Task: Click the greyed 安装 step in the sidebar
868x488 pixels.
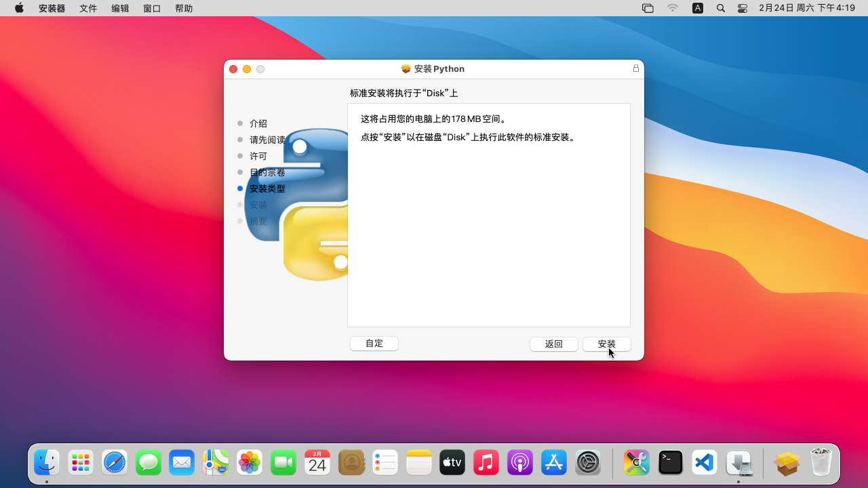Action: point(258,205)
